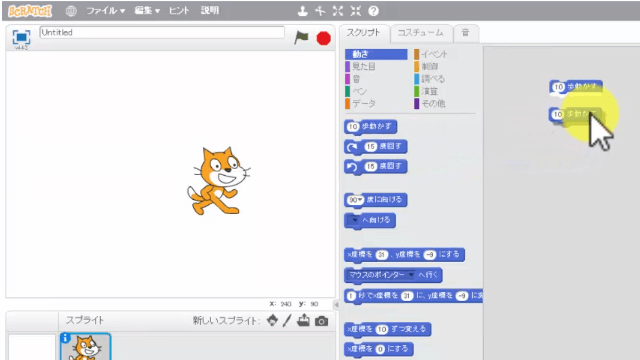Open the 編集 menu dropdown
Viewport: 640px width, 360px height.
click(147, 11)
